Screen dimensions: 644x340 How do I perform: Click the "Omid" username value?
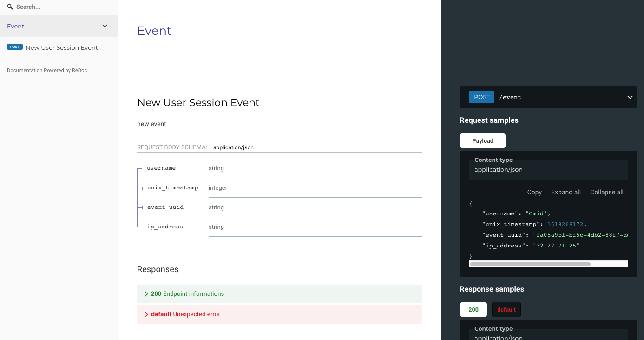pos(536,213)
